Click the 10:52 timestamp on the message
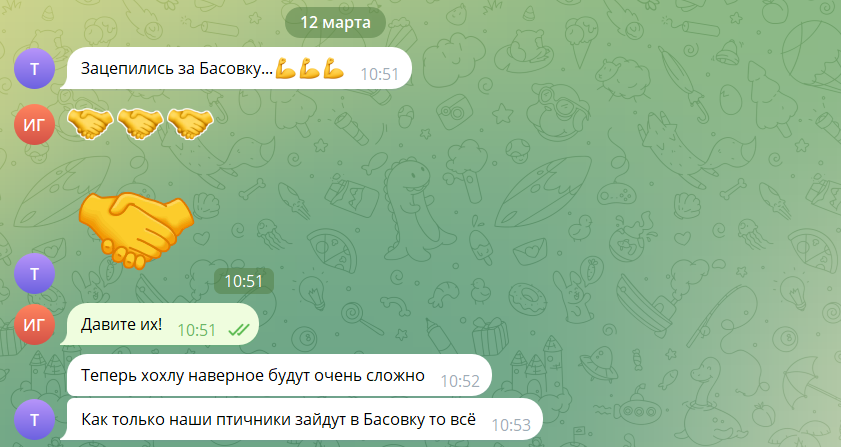The height and width of the screenshot is (447, 841). (x=460, y=381)
